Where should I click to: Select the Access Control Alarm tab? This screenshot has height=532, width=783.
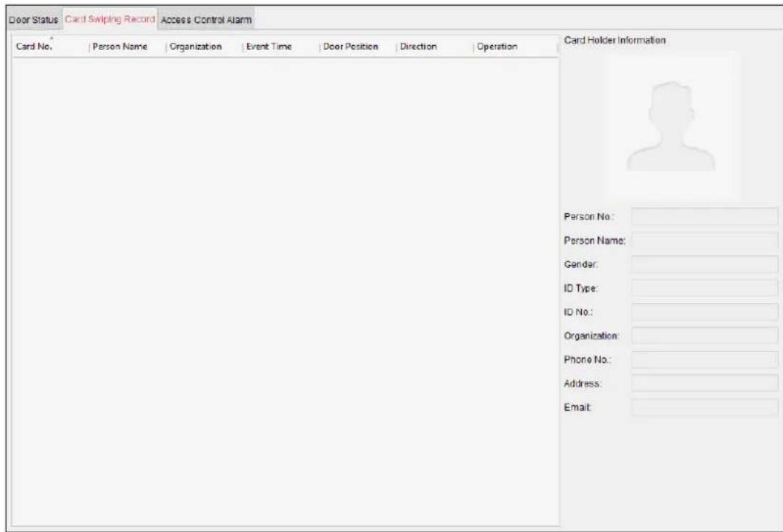pos(206,19)
